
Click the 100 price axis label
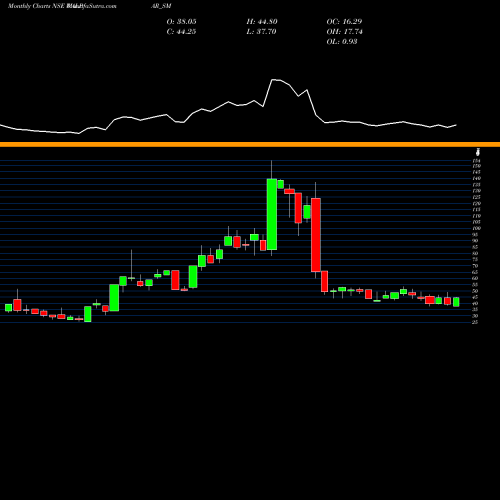pos(477,228)
